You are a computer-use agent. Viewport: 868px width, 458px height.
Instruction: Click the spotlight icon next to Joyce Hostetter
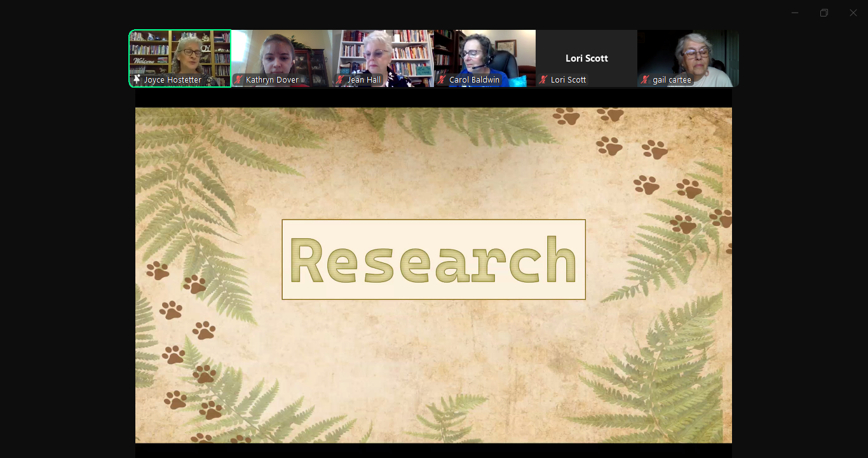137,80
